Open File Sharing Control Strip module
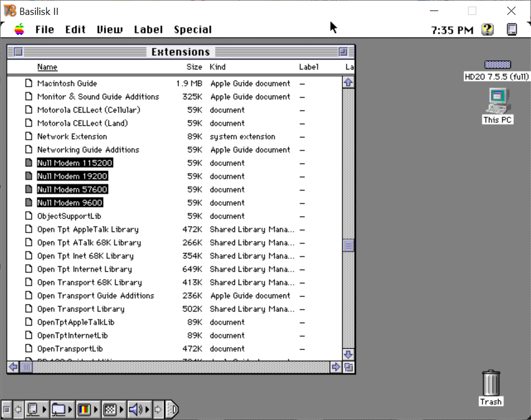Image resolution: width=531 pixels, height=420 pixels. pyautogui.click(x=62, y=410)
